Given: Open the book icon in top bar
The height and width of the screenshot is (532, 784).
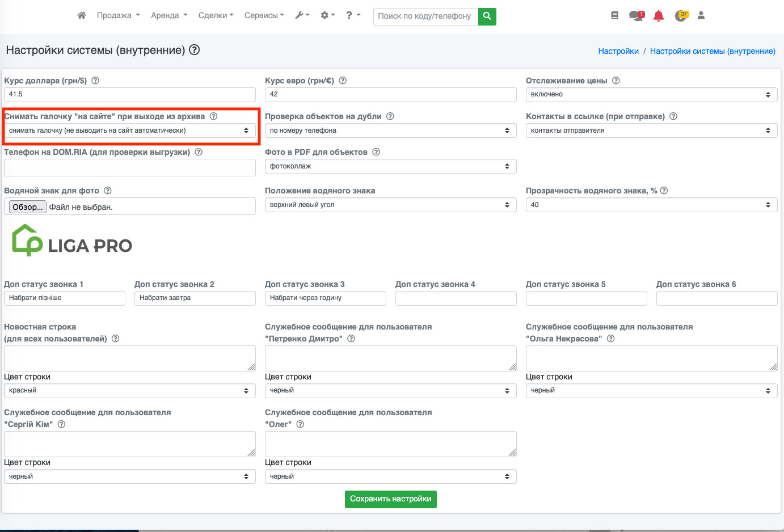Looking at the screenshot, I should click(614, 16).
